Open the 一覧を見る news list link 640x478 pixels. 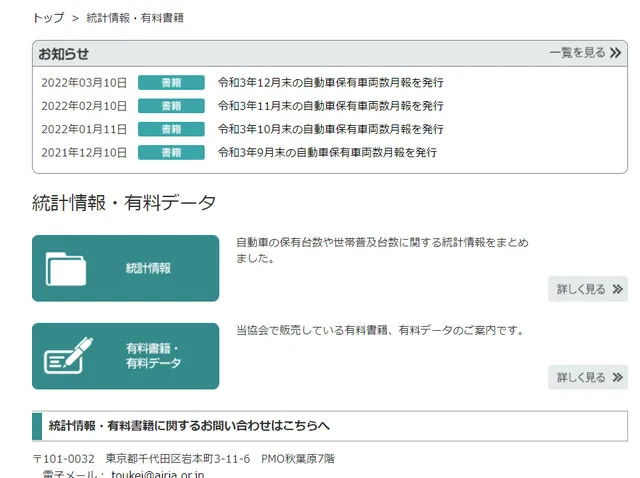(585, 53)
